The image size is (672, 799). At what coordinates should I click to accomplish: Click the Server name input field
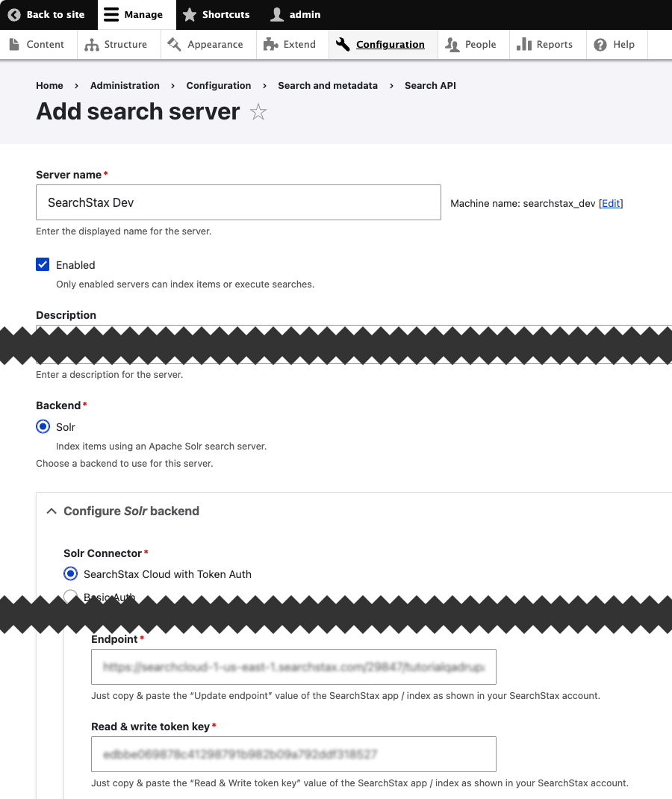(x=238, y=202)
